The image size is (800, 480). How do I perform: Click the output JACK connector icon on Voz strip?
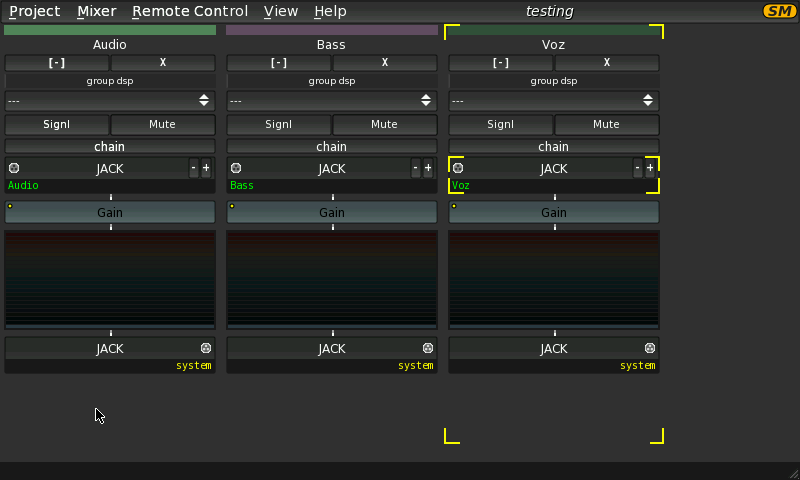click(x=649, y=348)
